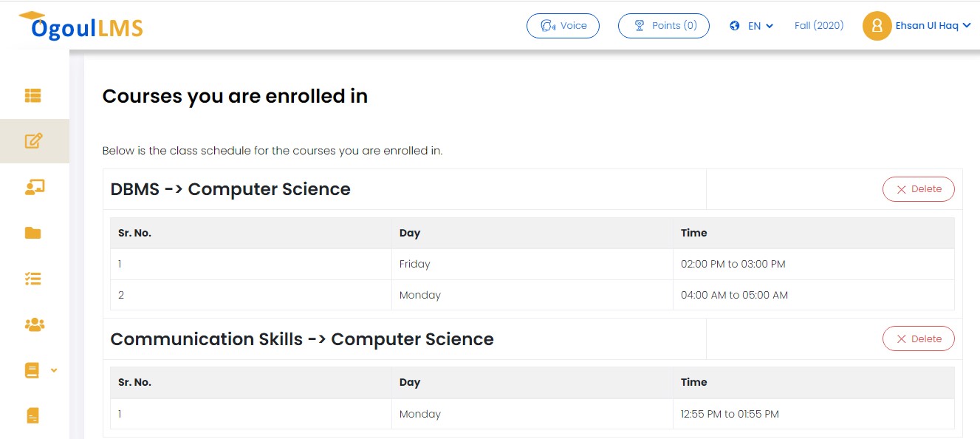The image size is (980, 439).
Task: Expand the book submenu chevron in sidebar
Action: click(x=54, y=370)
